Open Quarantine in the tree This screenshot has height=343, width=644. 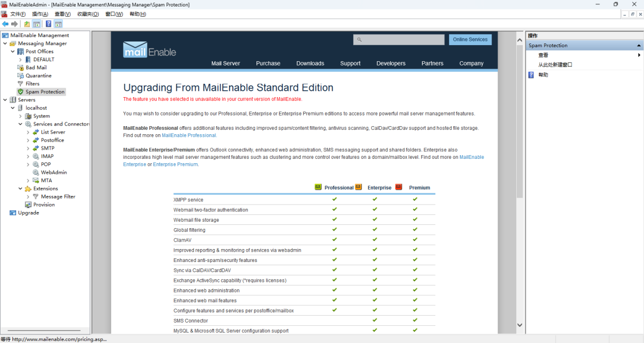click(38, 76)
